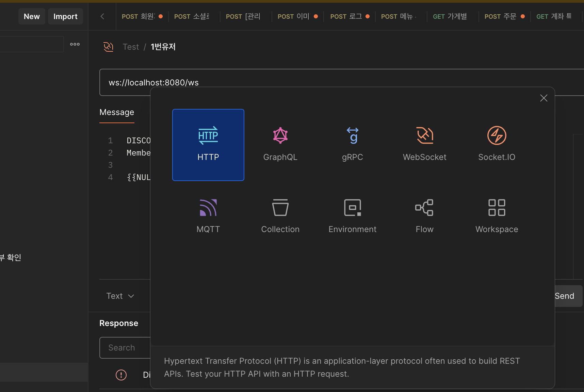584x392 pixels.
Task: Click line 1 DISCO text in editor
Action: [139, 141]
